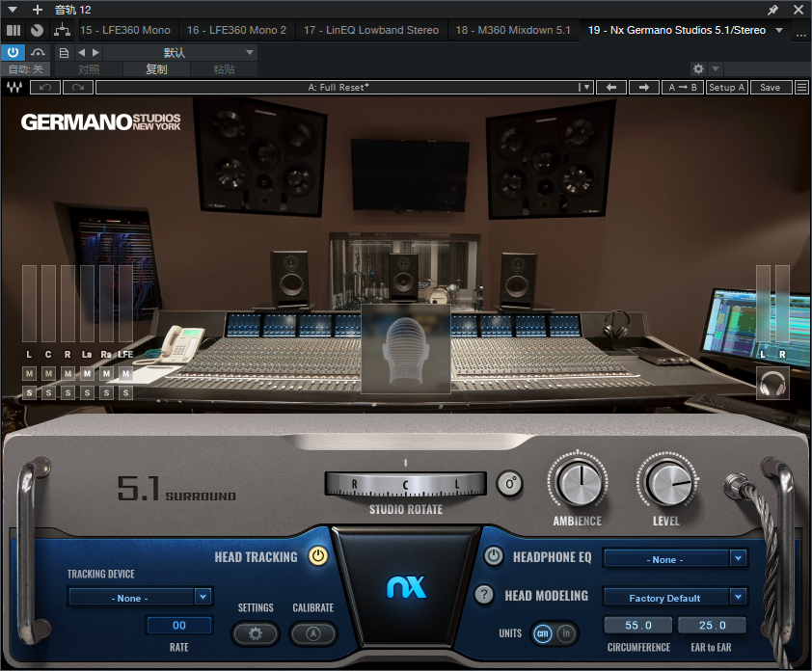The height and width of the screenshot is (671, 812).
Task: Enable Head Tracking power button
Action: 318,556
